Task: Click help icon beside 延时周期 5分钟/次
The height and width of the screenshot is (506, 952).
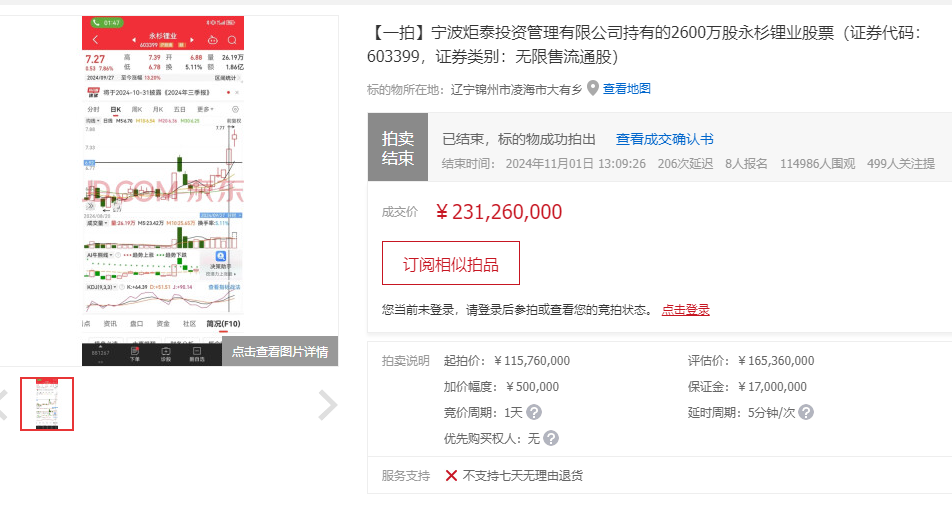Action: (806, 412)
